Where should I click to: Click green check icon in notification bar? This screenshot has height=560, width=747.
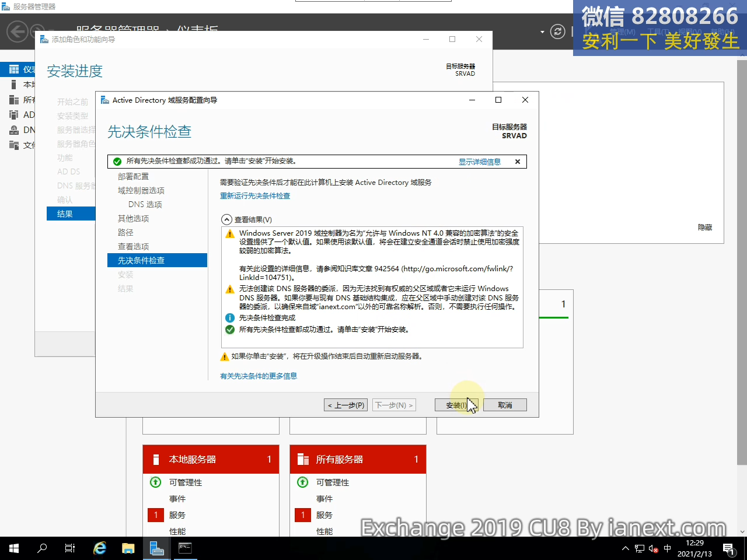[x=117, y=162]
